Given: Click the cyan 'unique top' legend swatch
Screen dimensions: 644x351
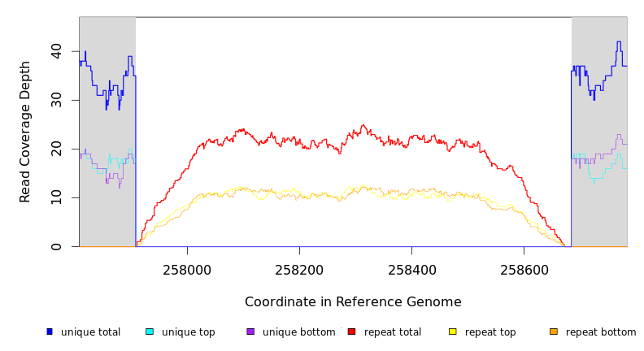Looking at the screenshot, I should click(150, 331).
